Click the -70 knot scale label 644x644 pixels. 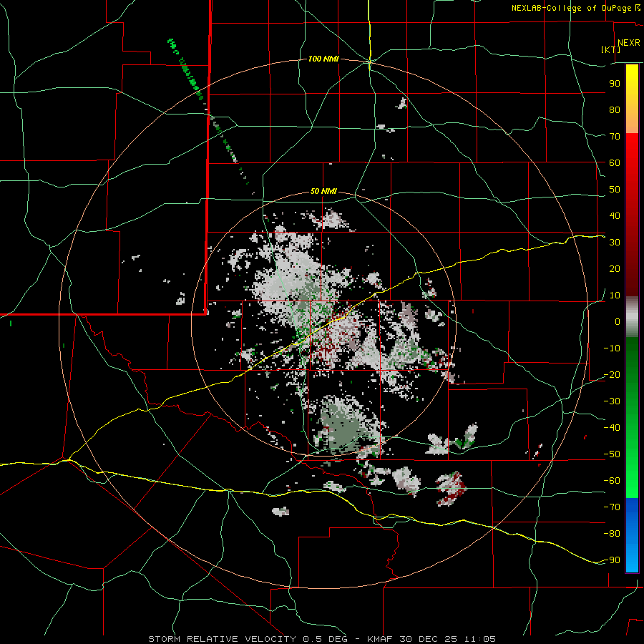point(612,507)
